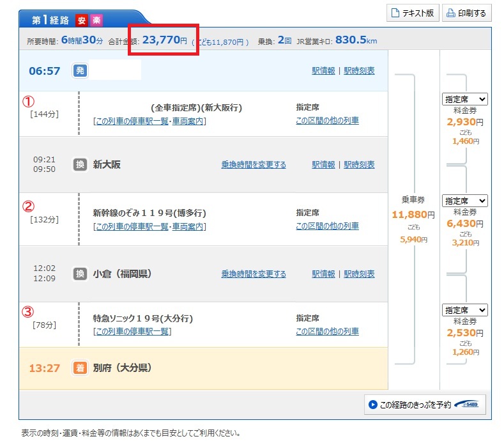Open stop list link for 新大阪行 train
The width and height of the screenshot is (504, 441).
(x=132, y=121)
